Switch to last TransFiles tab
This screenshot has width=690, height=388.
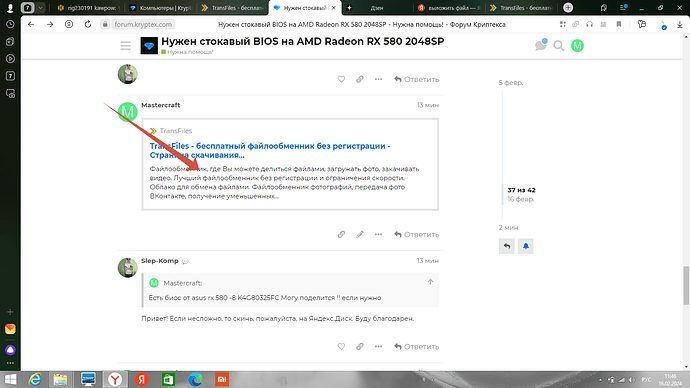(x=521, y=8)
